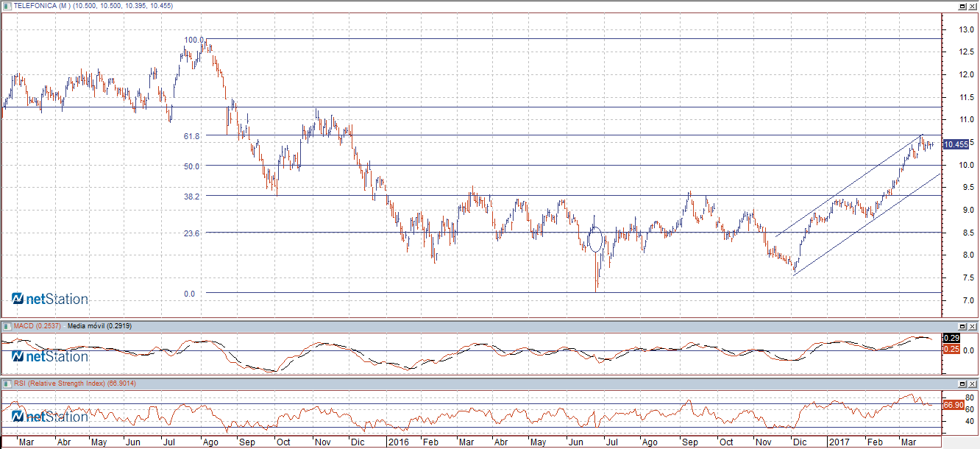
Task: Select the MACD (0.2537) indicator label
Action: pyautogui.click(x=38, y=325)
